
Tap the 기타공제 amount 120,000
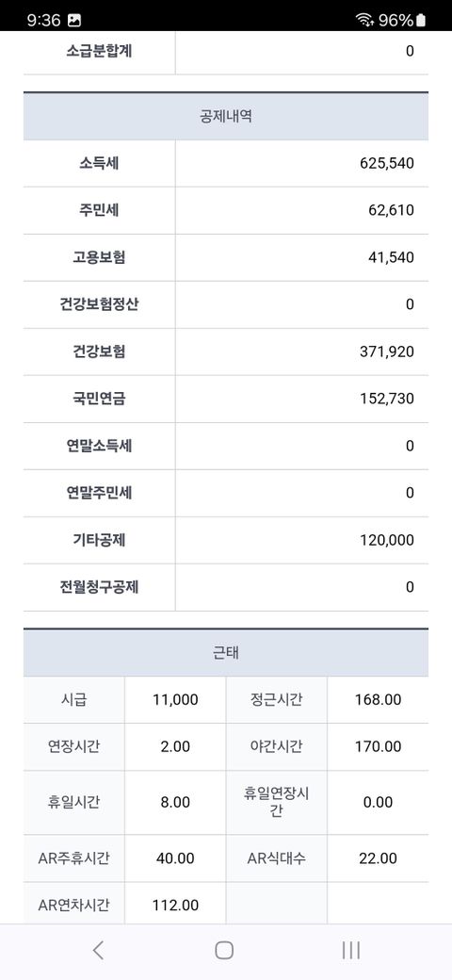(386, 540)
